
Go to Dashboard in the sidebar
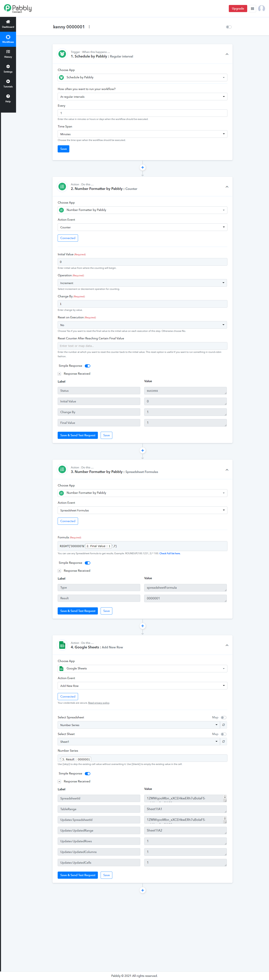[8, 24]
